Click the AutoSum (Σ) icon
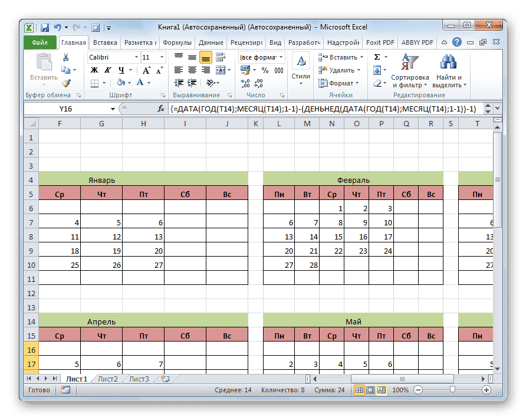This screenshot has height=420, width=526. pyautogui.click(x=377, y=57)
